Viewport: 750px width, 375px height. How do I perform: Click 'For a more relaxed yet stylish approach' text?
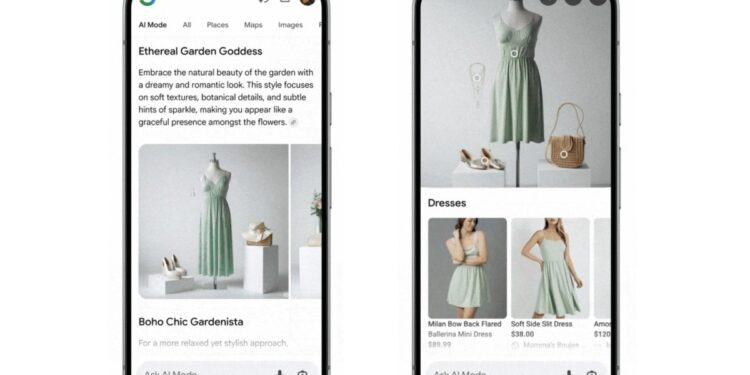(x=213, y=343)
